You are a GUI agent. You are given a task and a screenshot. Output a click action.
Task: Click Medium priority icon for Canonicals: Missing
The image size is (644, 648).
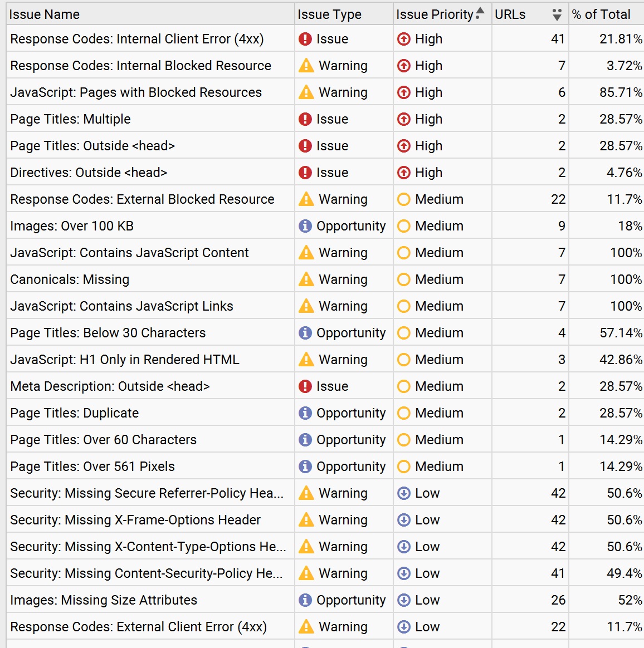coord(404,279)
